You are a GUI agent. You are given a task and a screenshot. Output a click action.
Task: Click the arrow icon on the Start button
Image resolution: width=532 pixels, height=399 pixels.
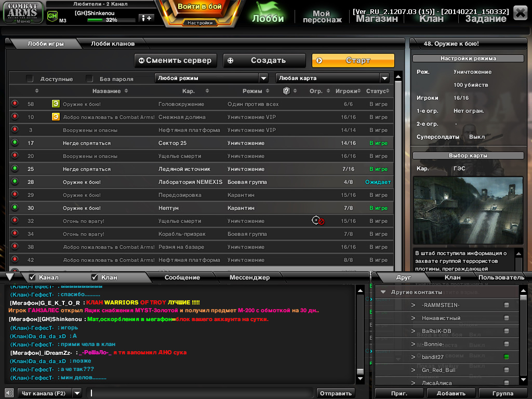(319, 60)
